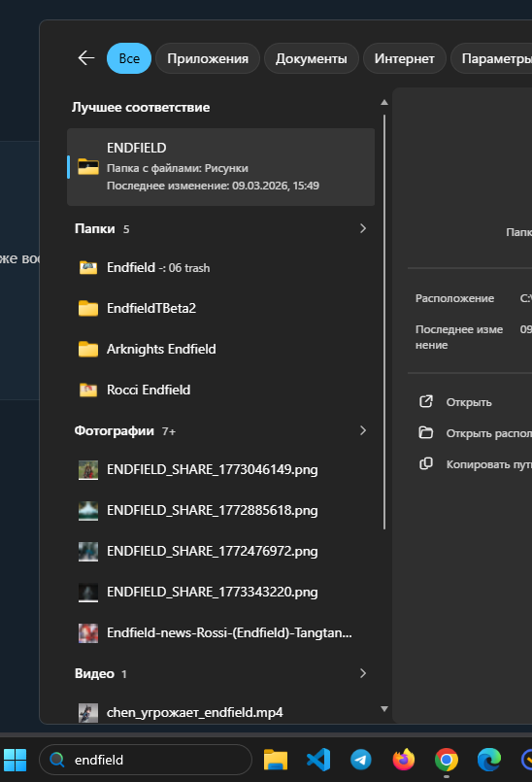Switch to the Интернет filter tab
The height and width of the screenshot is (782, 532).
pyautogui.click(x=405, y=58)
